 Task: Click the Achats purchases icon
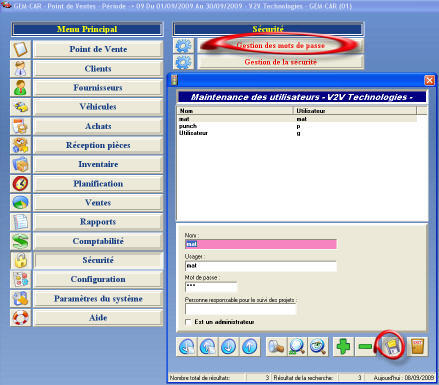pyautogui.click(x=20, y=126)
